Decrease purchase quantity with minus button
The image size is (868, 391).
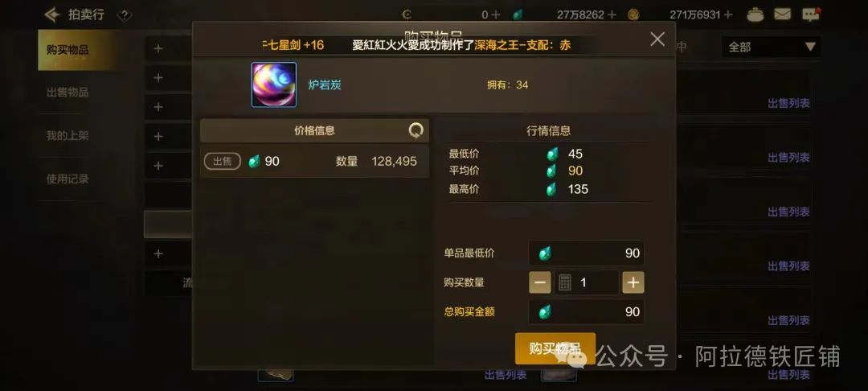coord(540,282)
